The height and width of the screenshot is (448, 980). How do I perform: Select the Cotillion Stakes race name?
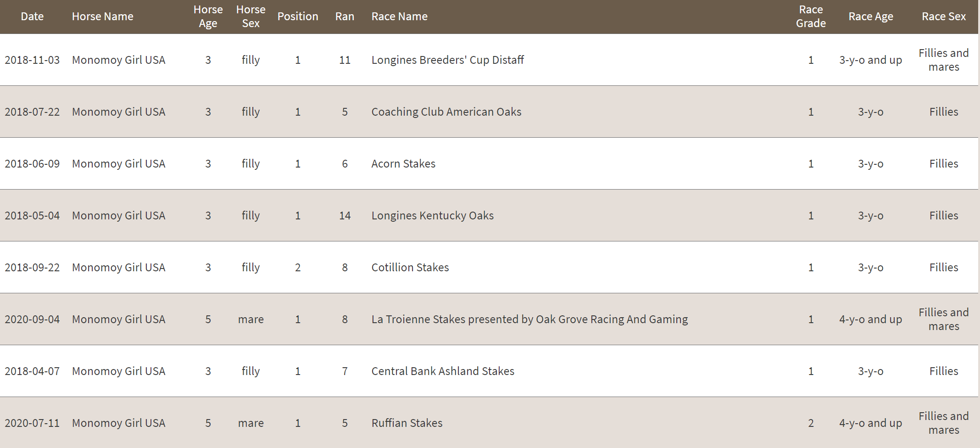point(410,267)
